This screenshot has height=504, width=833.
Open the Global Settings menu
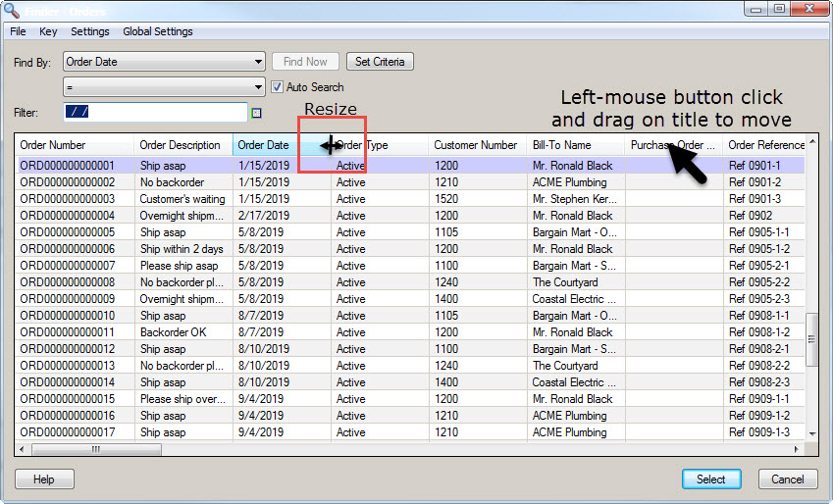[158, 31]
